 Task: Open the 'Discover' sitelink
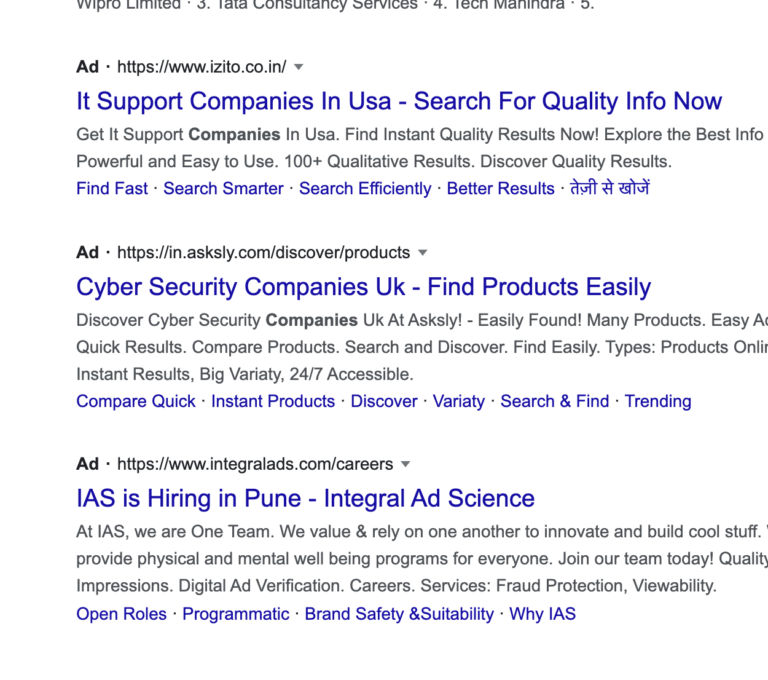384,401
